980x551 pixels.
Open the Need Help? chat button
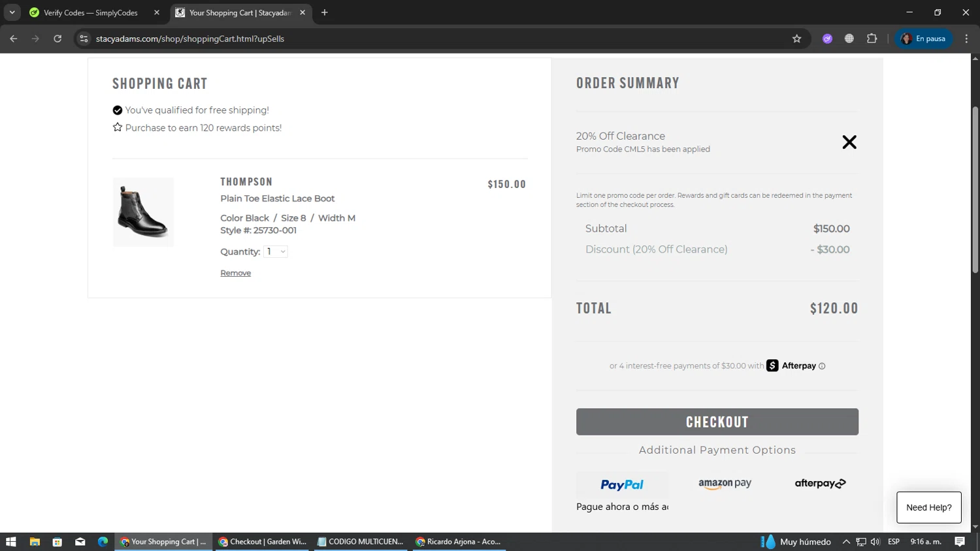pos(928,507)
